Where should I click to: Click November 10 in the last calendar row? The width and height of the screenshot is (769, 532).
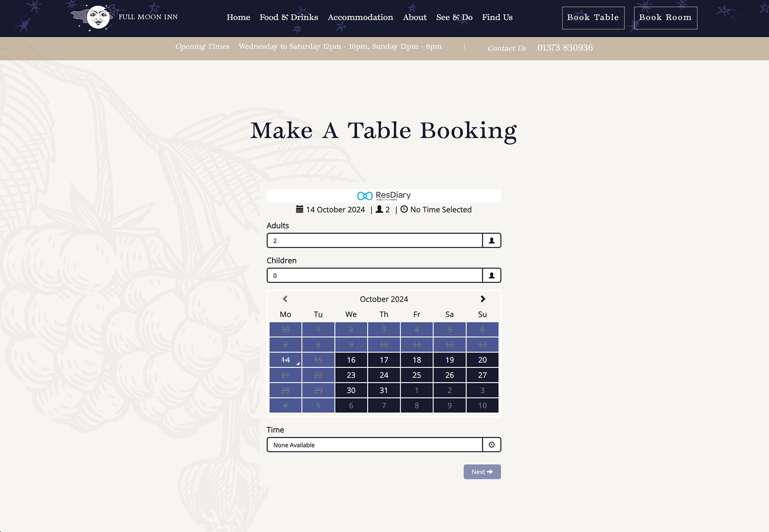point(483,405)
